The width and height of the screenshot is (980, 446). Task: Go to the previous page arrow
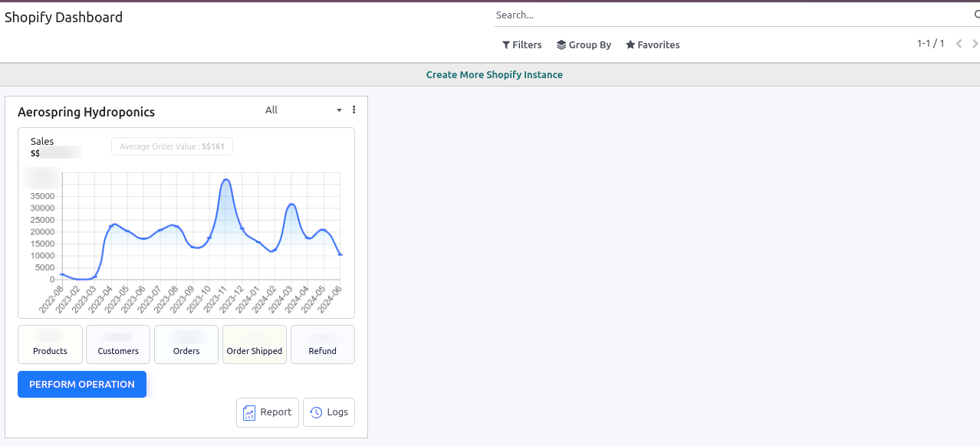(959, 44)
